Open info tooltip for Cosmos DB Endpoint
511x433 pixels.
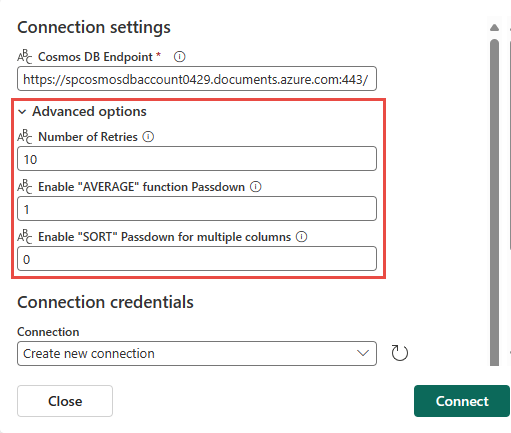179,57
